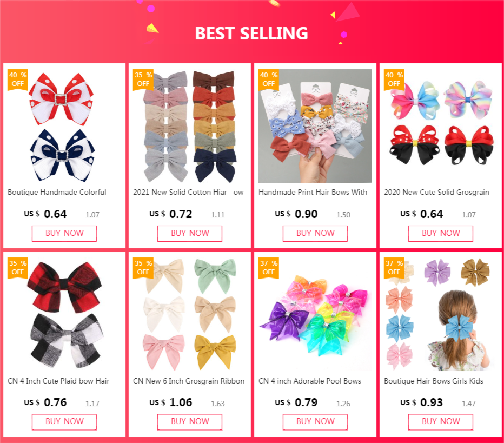Screen dimensions: 504x443
Task: Click BUY NOW for Handmade Print Hair Bows
Action: click(315, 233)
